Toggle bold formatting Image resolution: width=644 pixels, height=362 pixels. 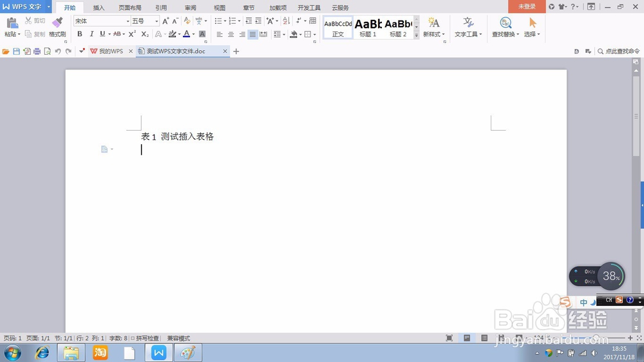[x=80, y=34]
